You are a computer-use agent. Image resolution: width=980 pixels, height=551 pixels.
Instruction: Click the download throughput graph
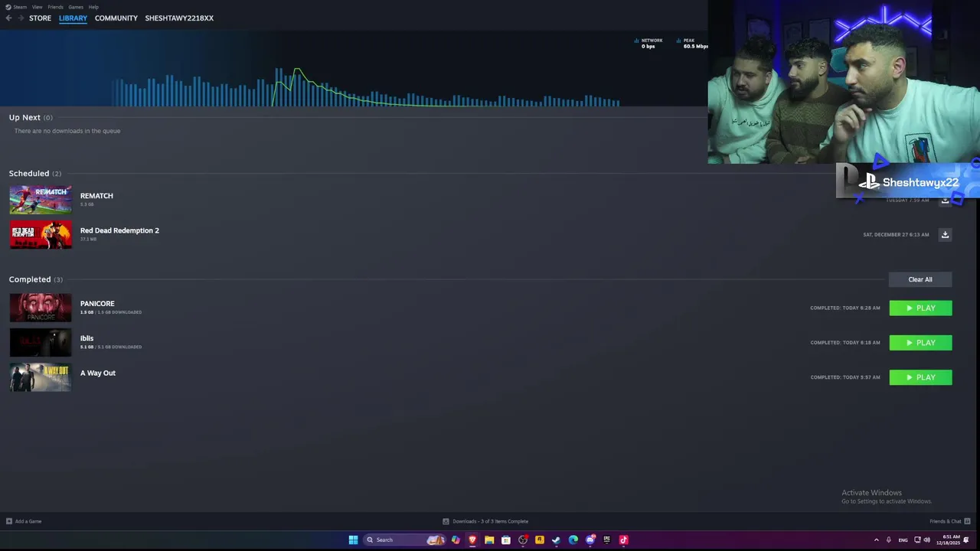(x=366, y=86)
